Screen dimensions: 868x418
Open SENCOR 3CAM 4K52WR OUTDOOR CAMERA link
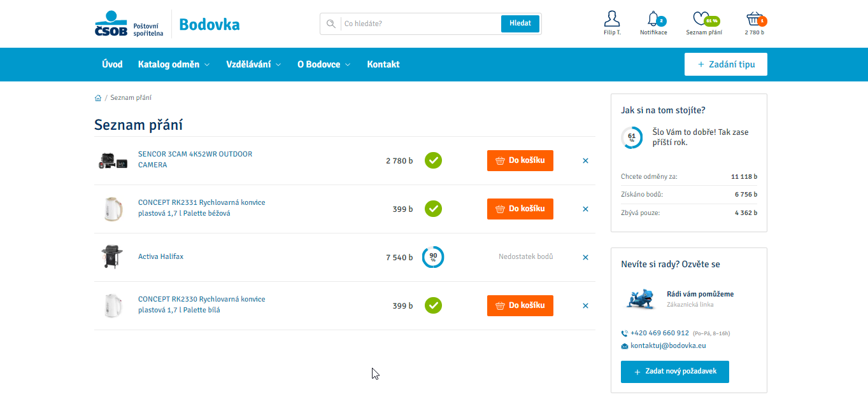[195, 160]
